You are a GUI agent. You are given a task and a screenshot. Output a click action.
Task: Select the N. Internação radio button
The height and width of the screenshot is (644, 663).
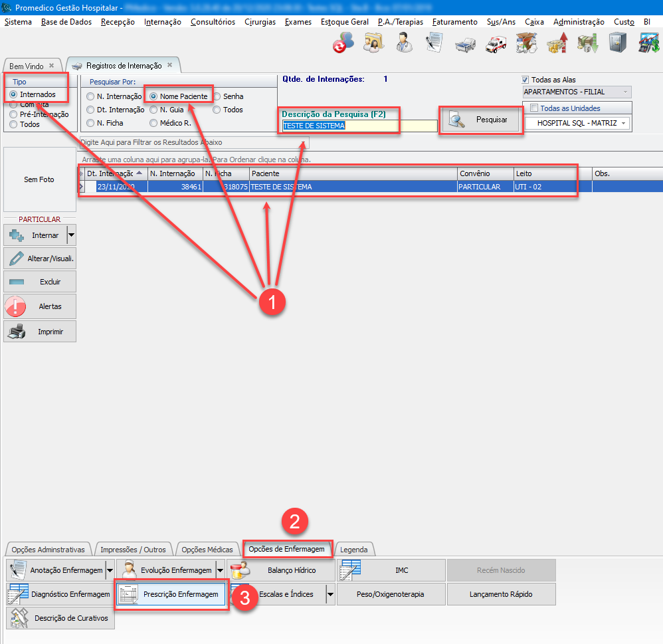pos(90,97)
